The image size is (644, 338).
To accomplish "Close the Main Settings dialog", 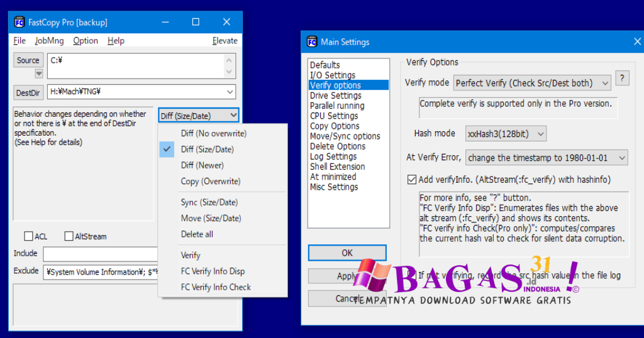I will (637, 41).
